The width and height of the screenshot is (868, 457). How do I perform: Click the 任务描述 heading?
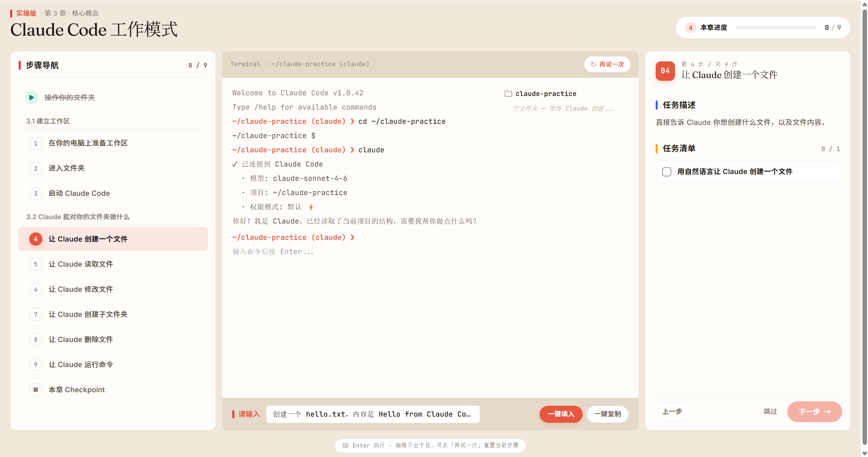[679, 105]
